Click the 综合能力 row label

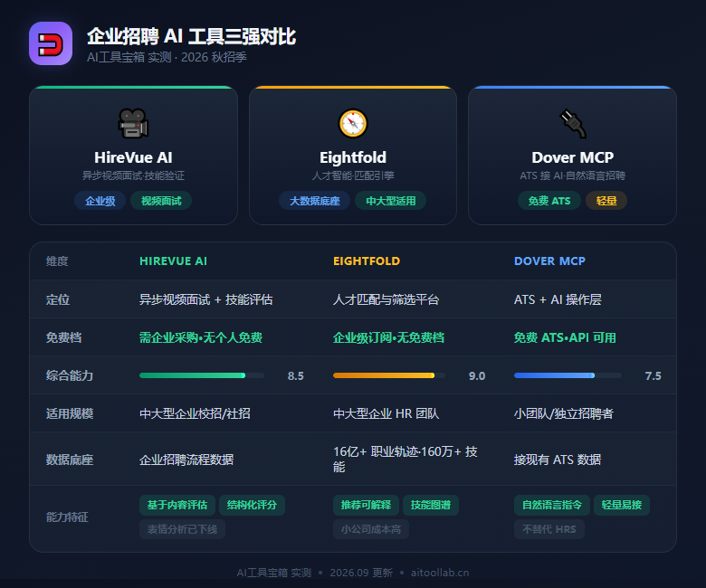click(x=70, y=375)
